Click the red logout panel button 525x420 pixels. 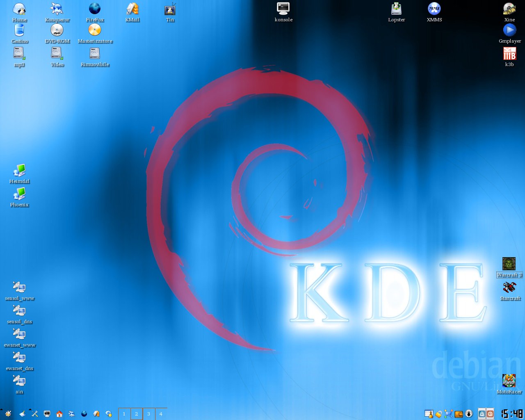pos(490,414)
